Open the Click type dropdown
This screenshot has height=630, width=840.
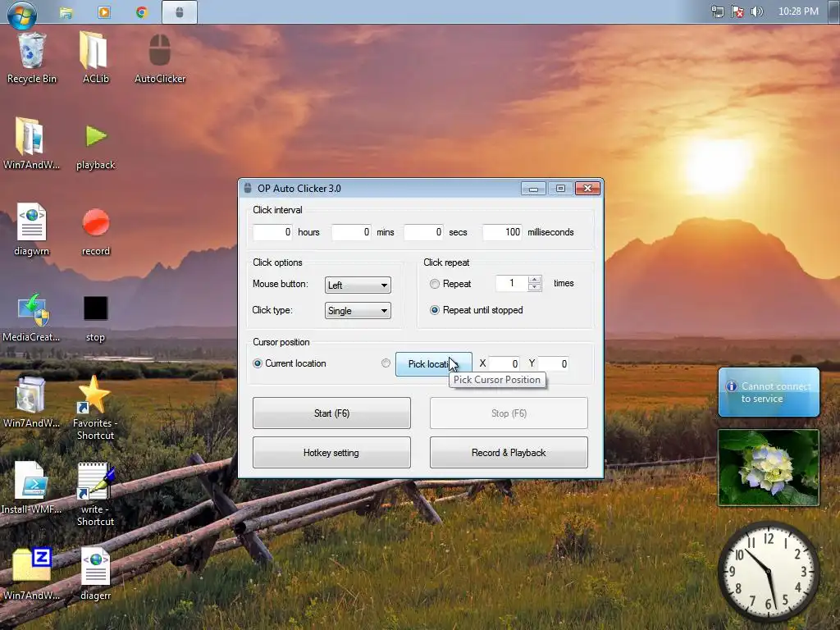(358, 311)
